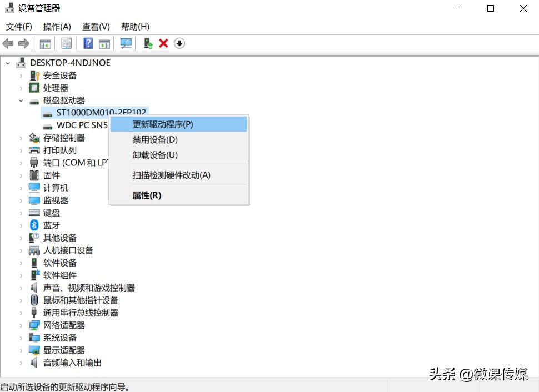Image resolution: width=539 pixels, height=392 pixels.
Task: Click the Disable device down-arrow toolbar icon
Action: pyautogui.click(x=179, y=43)
